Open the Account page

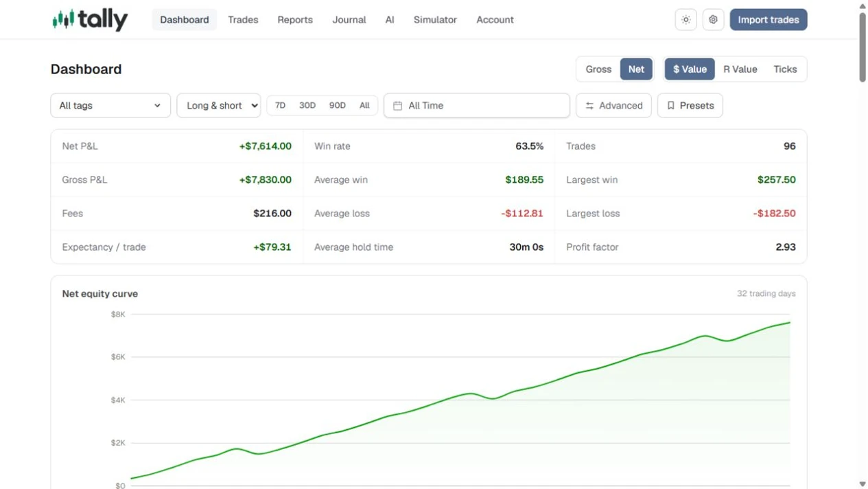tap(495, 20)
